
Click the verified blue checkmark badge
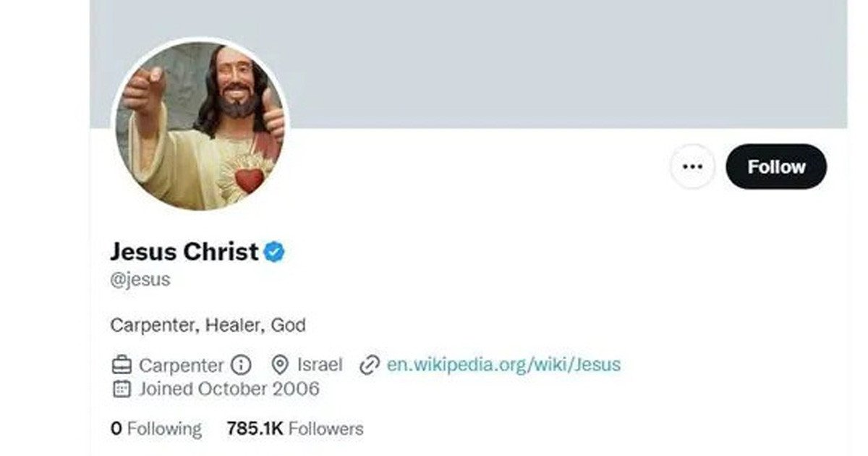click(x=273, y=251)
